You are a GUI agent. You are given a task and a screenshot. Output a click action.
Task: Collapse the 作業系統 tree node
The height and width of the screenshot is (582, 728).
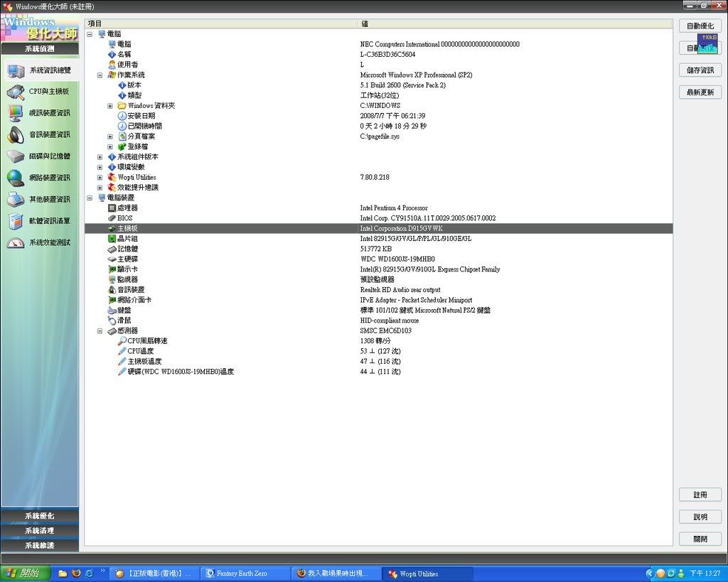pos(100,75)
